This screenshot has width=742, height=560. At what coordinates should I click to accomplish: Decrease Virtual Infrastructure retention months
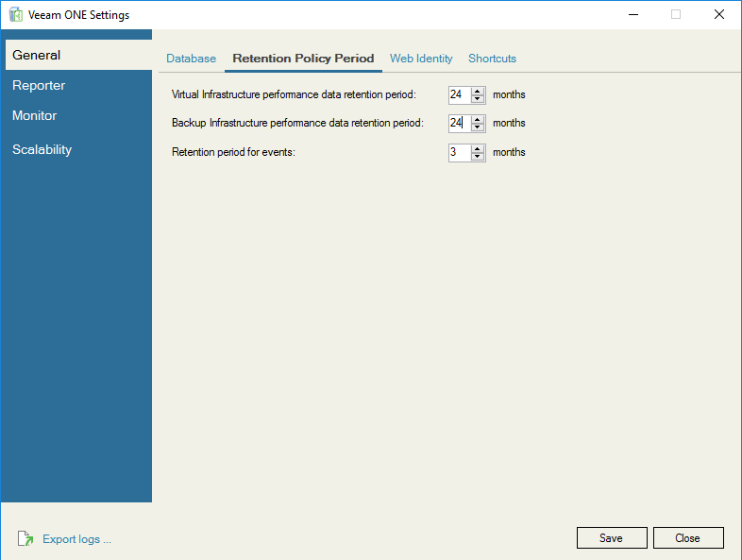pos(478,99)
